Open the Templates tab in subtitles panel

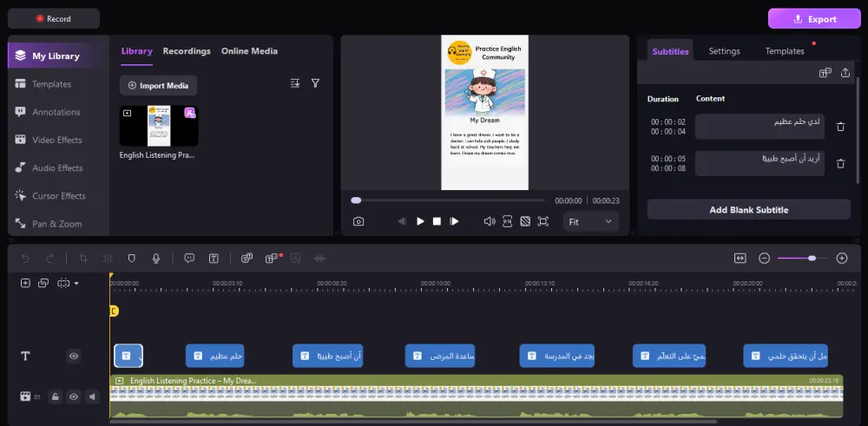click(785, 51)
